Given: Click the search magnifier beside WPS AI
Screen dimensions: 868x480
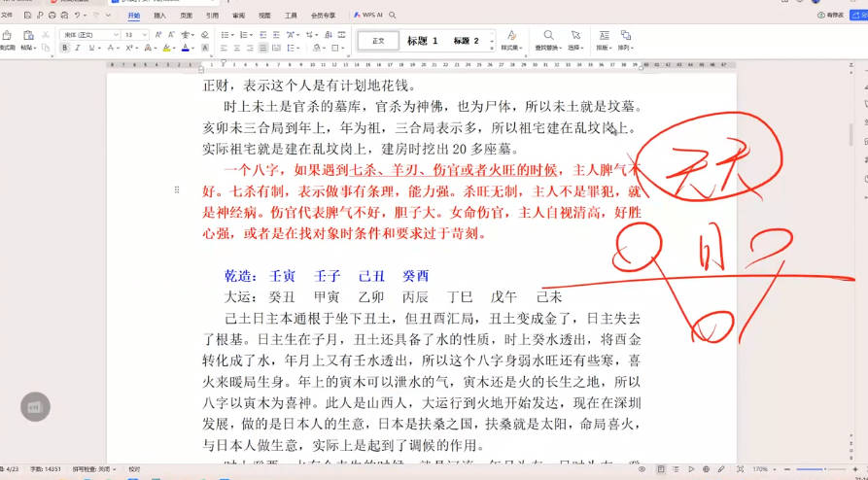Looking at the screenshot, I should tap(394, 16).
